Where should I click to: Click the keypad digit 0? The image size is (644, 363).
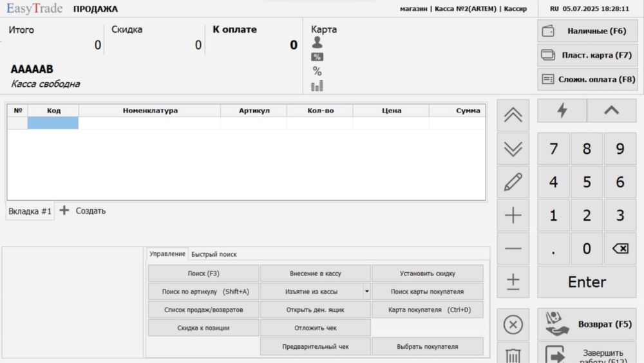(587, 248)
